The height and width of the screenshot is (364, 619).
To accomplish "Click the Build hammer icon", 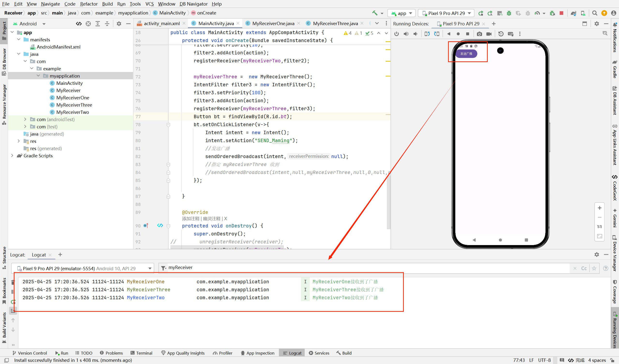I will pyautogui.click(x=375, y=13).
